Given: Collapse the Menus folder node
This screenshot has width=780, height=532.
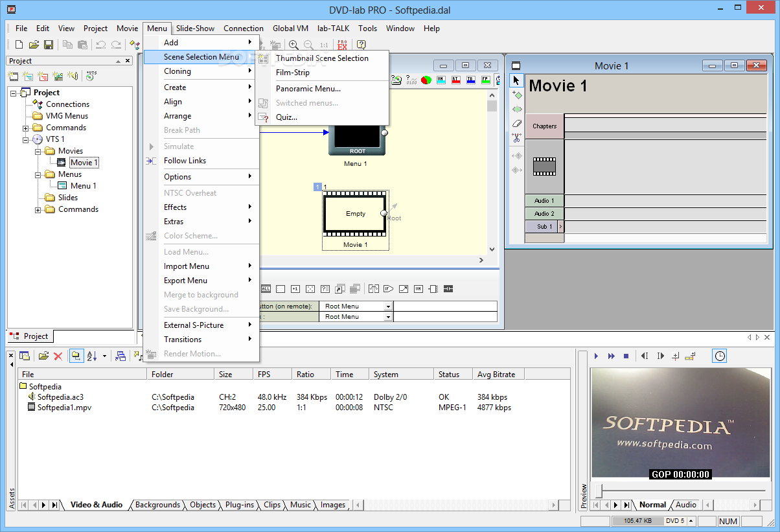Looking at the screenshot, I should click(x=38, y=174).
